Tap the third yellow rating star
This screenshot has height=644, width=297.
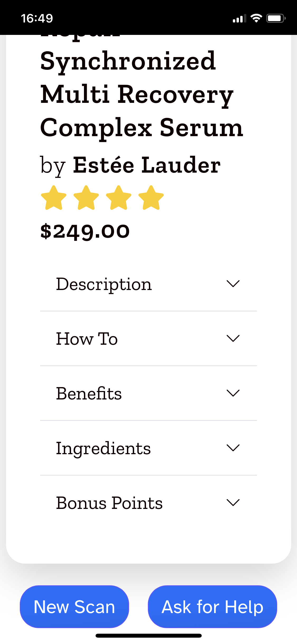tap(119, 198)
